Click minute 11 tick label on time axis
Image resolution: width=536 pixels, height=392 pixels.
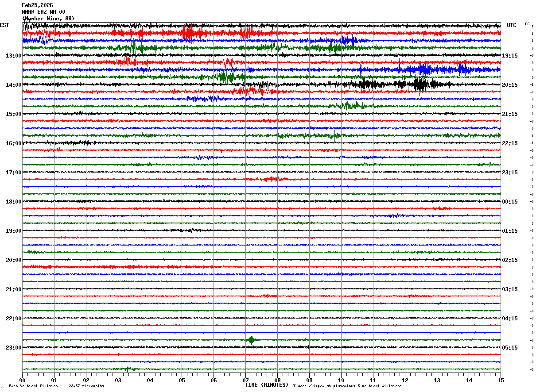pyautogui.click(x=373, y=380)
